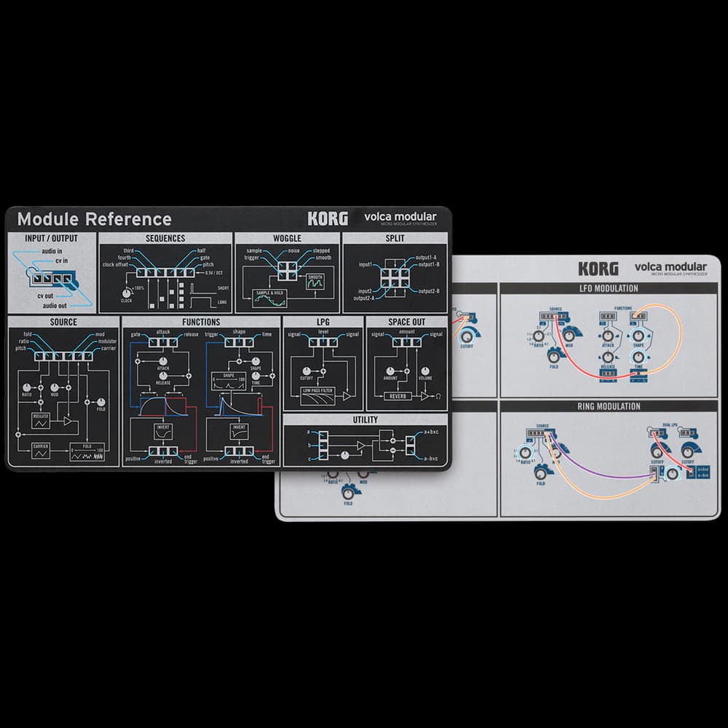The width and height of the screenshot is (728, 728).
Task: Click the knob in the Utility module
Action: pos(344,455)
